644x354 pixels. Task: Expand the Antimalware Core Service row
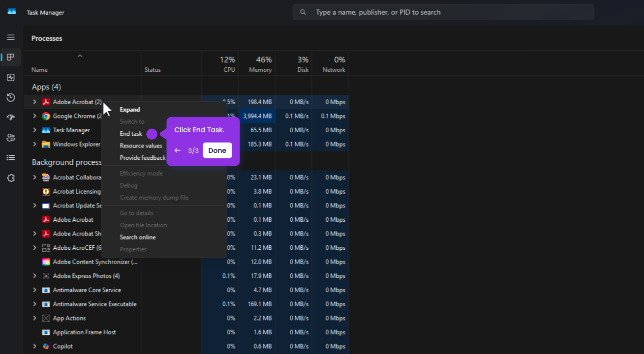click(x=34, y=290)
